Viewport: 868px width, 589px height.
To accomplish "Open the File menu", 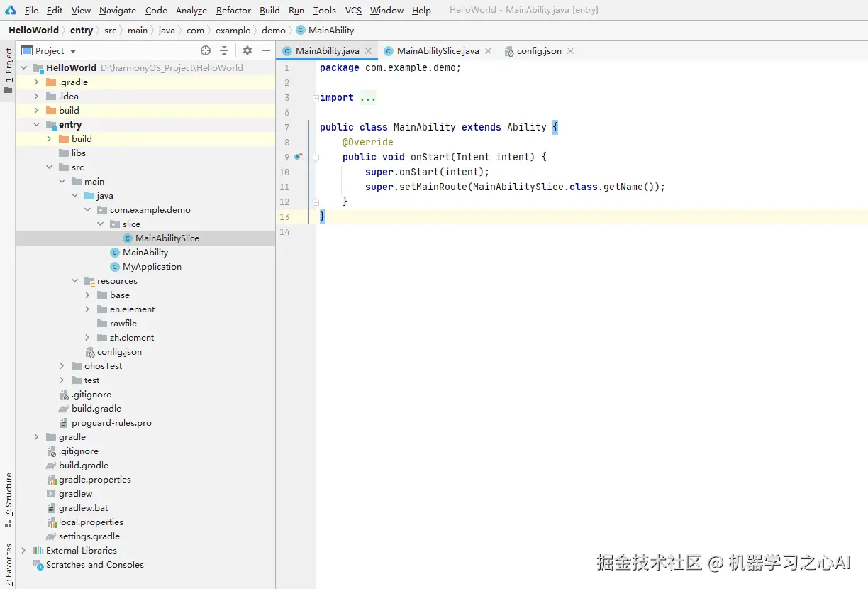I will point(31,10).
